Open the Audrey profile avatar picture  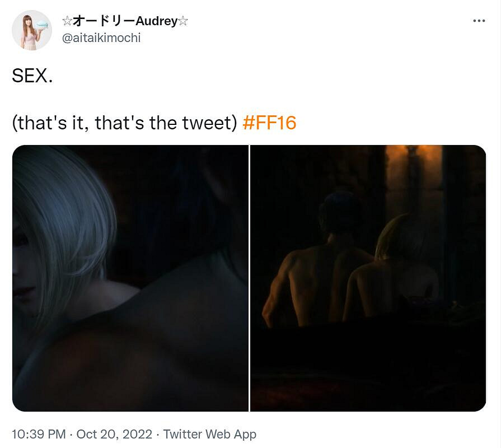pyautogui.click(x=32, y=30)
